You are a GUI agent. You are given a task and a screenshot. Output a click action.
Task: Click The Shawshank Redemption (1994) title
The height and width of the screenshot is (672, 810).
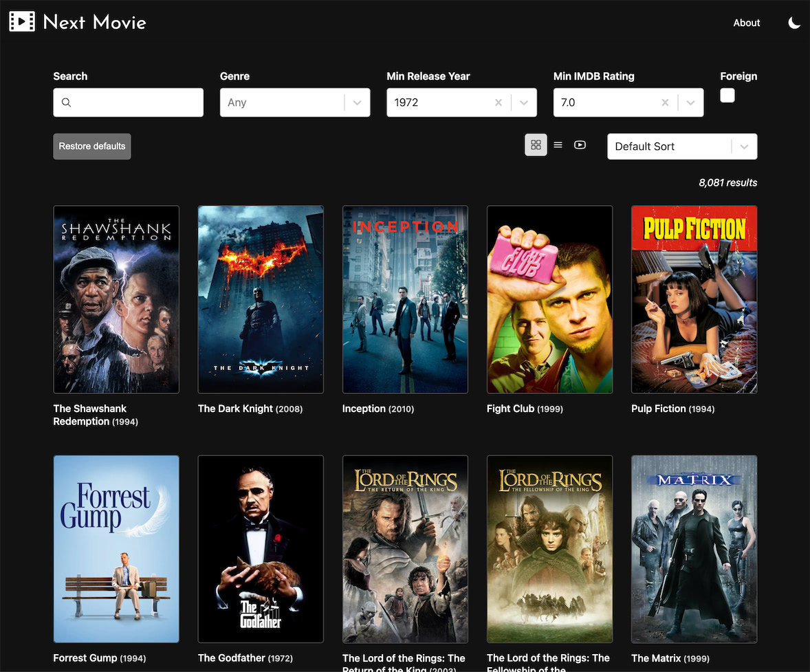click(x=96, y=415)
